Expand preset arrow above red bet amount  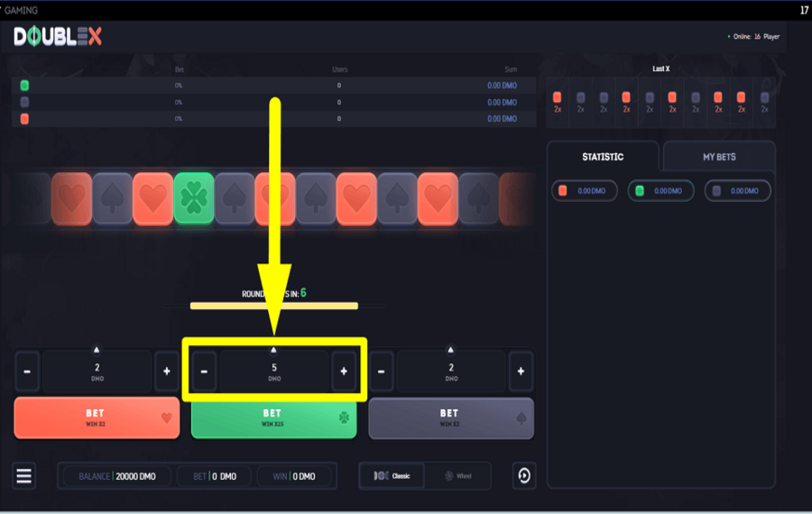coord(97,349)
